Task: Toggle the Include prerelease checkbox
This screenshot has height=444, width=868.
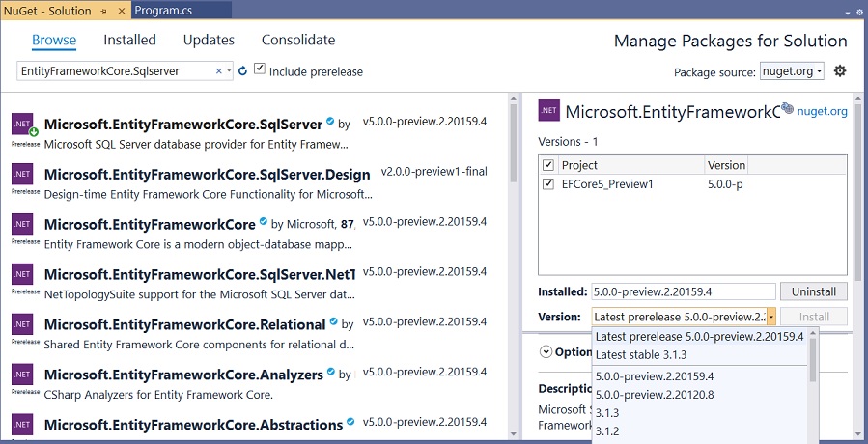Action: [259, 69]
